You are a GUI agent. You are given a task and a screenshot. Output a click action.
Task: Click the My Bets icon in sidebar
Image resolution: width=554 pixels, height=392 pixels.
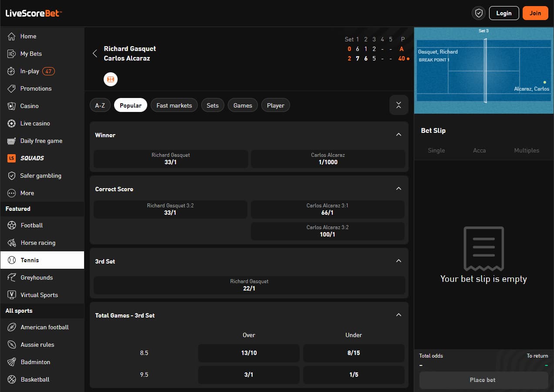[12, 54]
